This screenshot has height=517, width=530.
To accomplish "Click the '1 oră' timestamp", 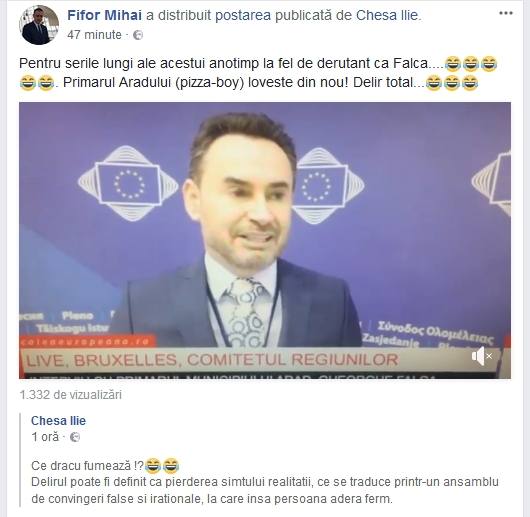I will (x=45, y=437).
